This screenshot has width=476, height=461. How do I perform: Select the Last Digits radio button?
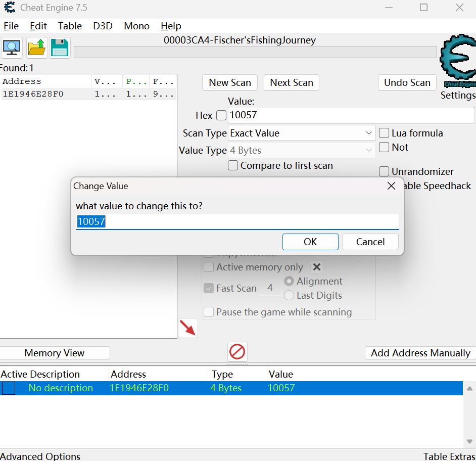tap(289, 295)
